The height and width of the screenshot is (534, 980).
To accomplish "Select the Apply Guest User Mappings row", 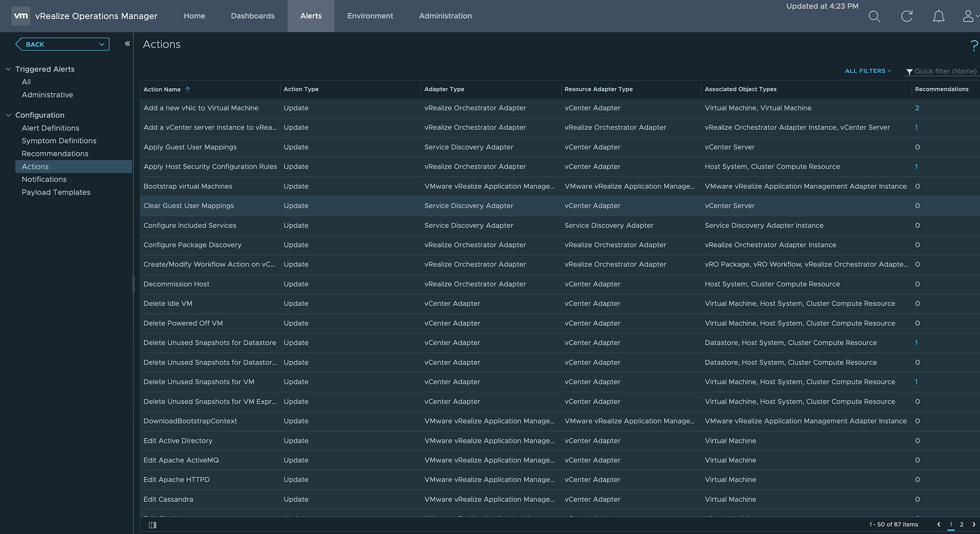I will tap(560, 148).
